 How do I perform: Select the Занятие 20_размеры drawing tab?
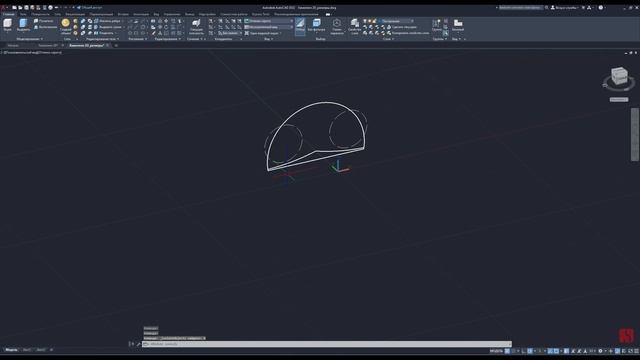87,46
